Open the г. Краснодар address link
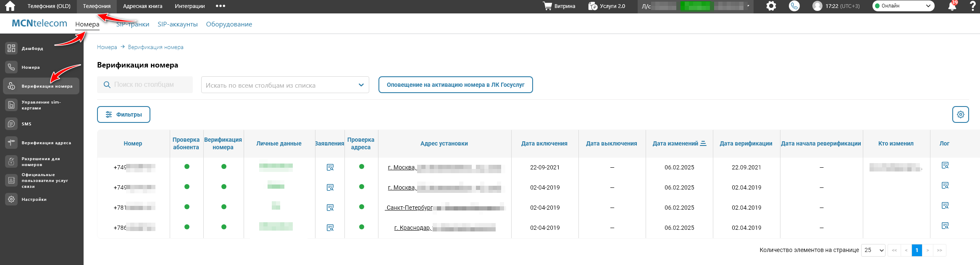Image resolution: width=980 pixels, height=265 pixels. pos(444,228)
